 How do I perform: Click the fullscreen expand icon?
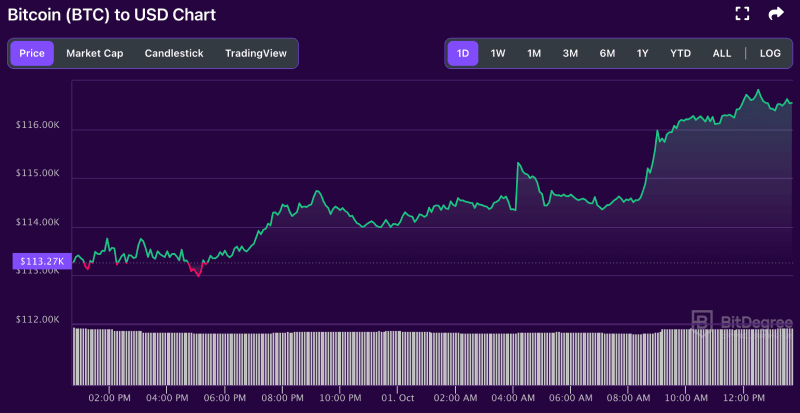pos(742,14)
